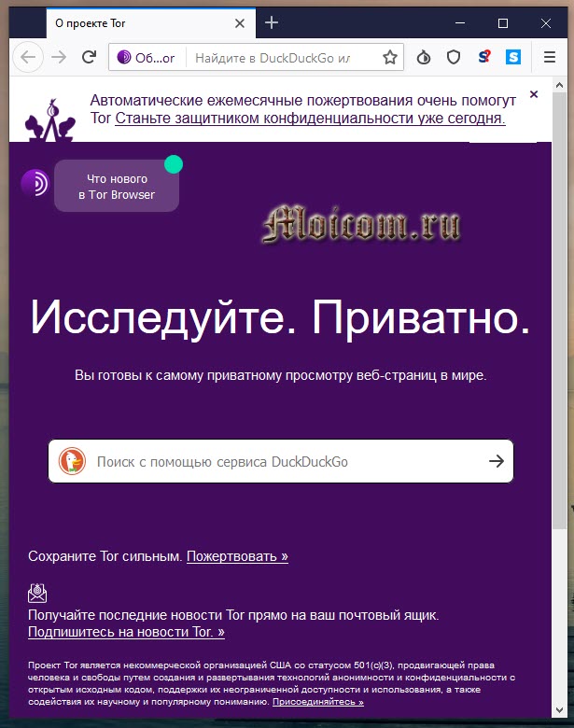Click 'Получайте последние новости Tor' text line

(233, 615)
